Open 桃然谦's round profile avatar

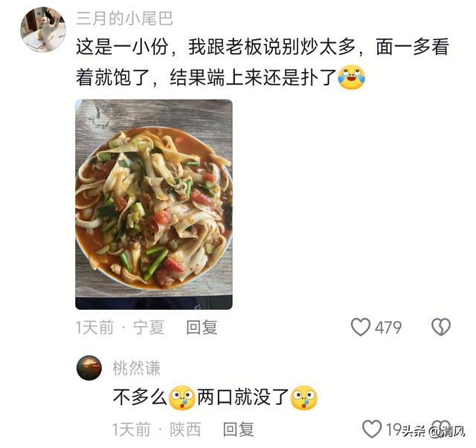tap(89, 368)
